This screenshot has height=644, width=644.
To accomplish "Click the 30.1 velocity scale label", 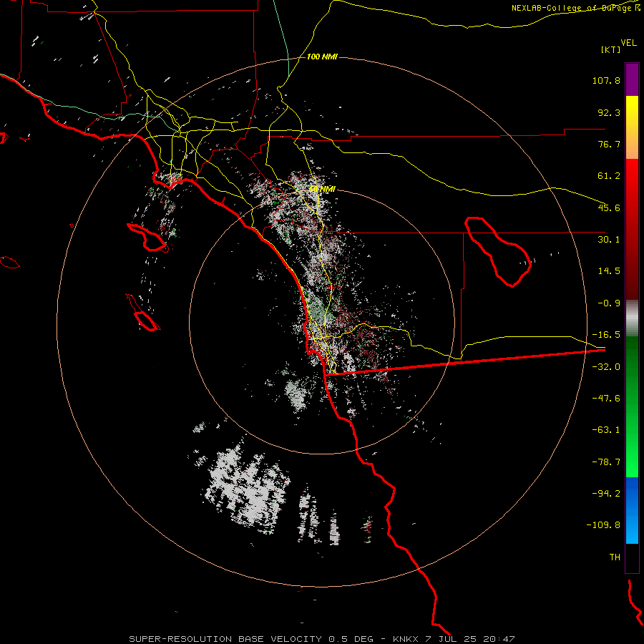I will tap(609, 240).
